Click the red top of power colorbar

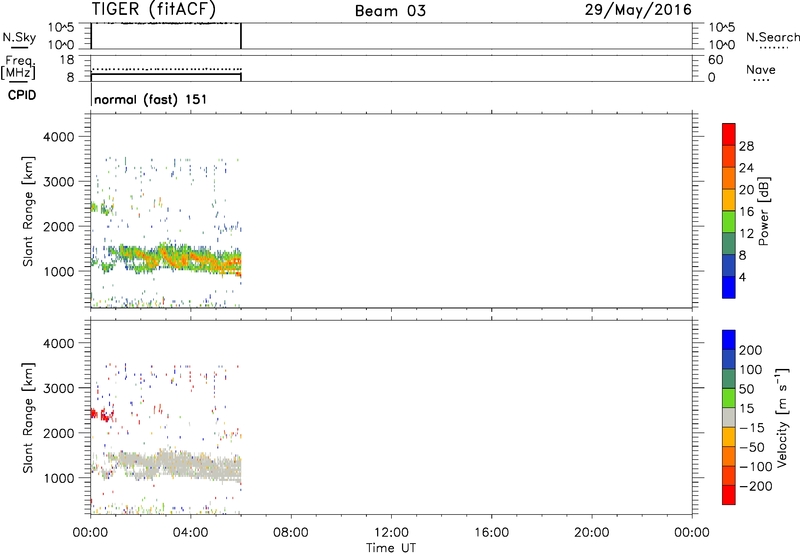click(729, 134)
